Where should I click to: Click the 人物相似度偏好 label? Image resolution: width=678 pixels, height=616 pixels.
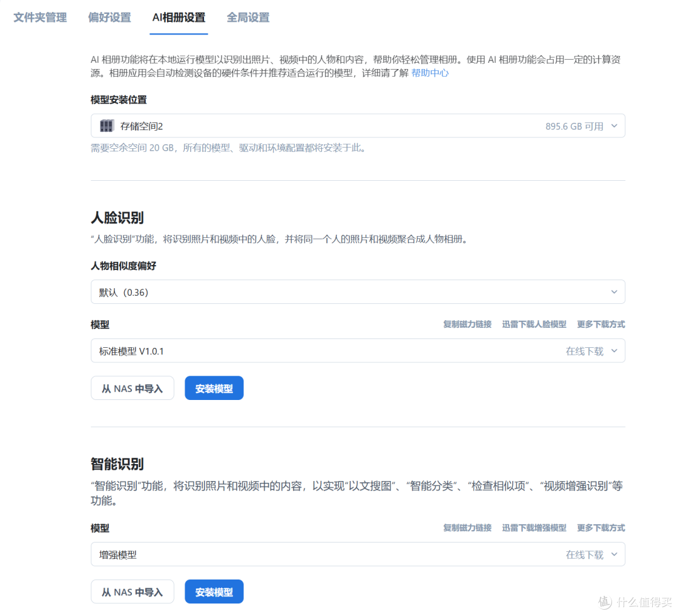(x=124, y=266)
